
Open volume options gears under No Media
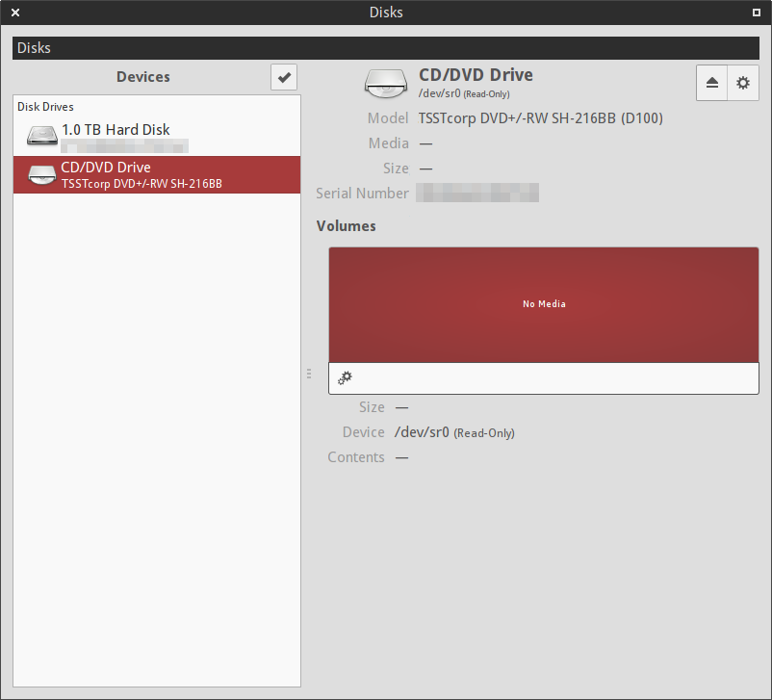pyautogui.click(x=345, y=378)
